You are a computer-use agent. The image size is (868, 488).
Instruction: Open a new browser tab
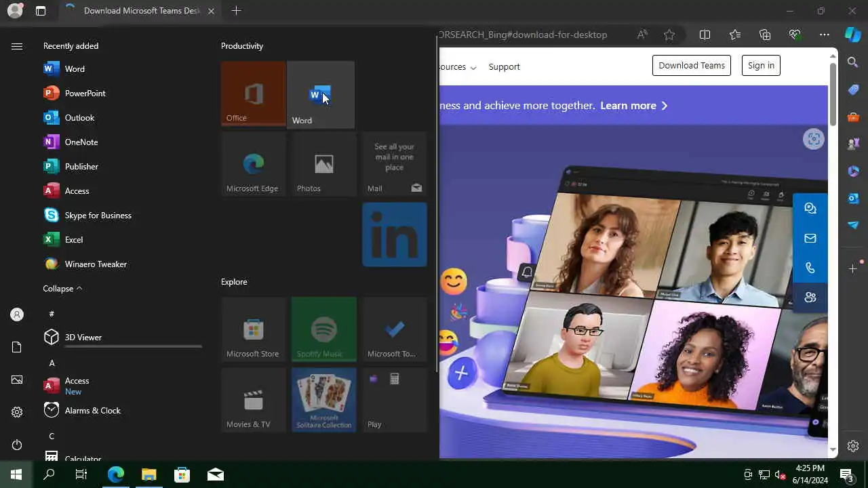236,11
